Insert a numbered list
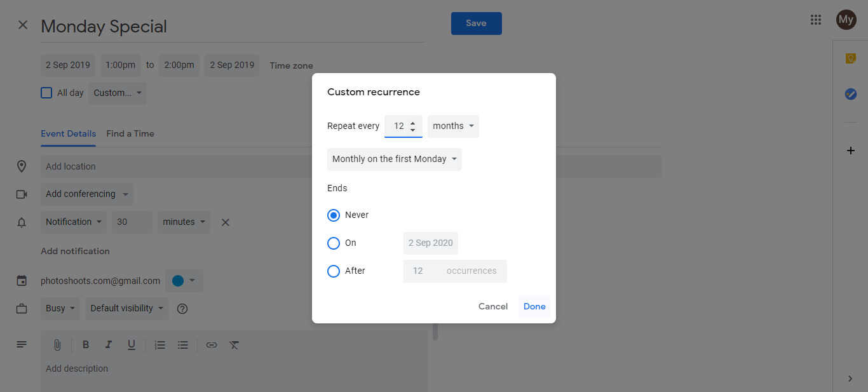 (x=160, y=345)
